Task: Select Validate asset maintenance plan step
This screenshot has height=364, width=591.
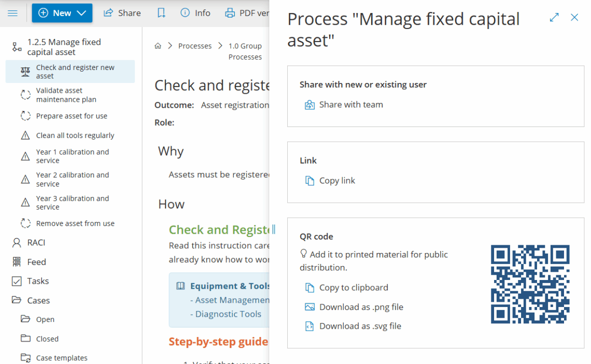Action: pyautogui.click(x=66, y=95)
